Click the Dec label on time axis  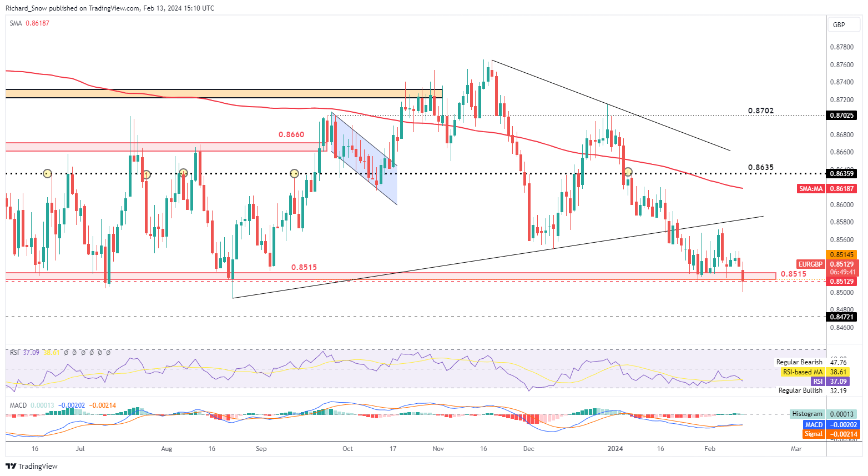(528, 448)
